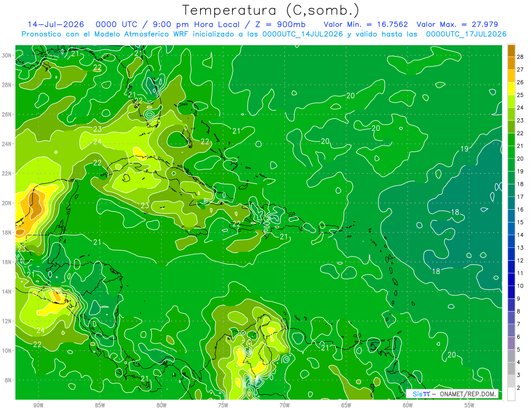This screenshot has height=411, width=532.
Task: Click the number 9 on the color scale
Action: [519, 299]
